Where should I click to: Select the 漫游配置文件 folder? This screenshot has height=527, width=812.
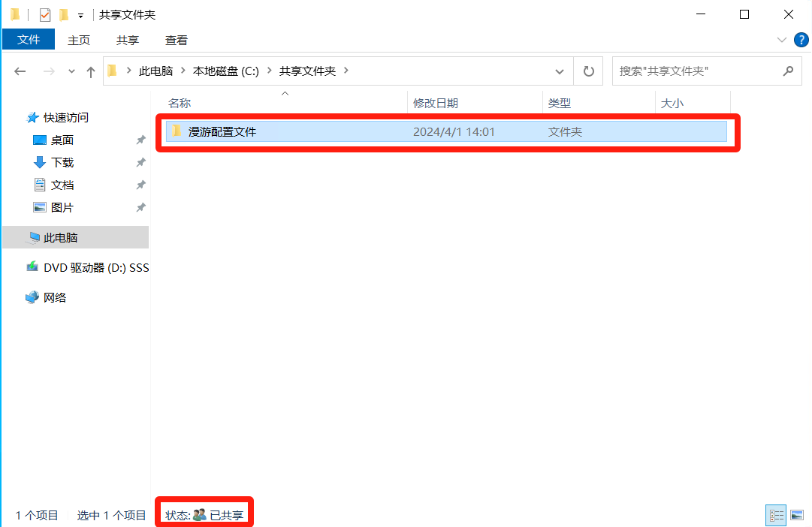(x=222, y=131)
